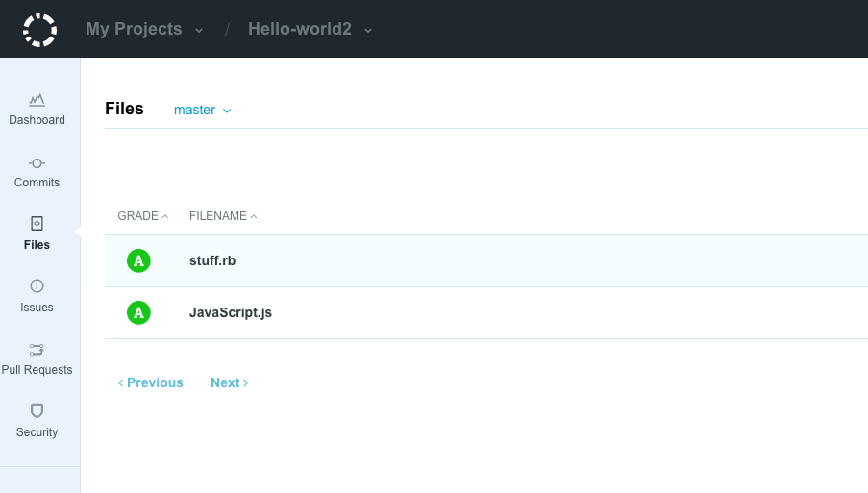Click the A grade badge for JavaScript.js
Viewport: 868px width, 493px height.
tap(138, 312)
